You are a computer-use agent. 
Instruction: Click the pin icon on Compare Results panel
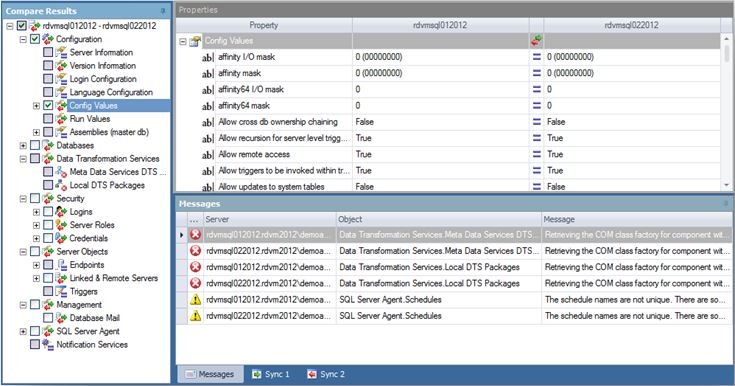coord(163,10)
